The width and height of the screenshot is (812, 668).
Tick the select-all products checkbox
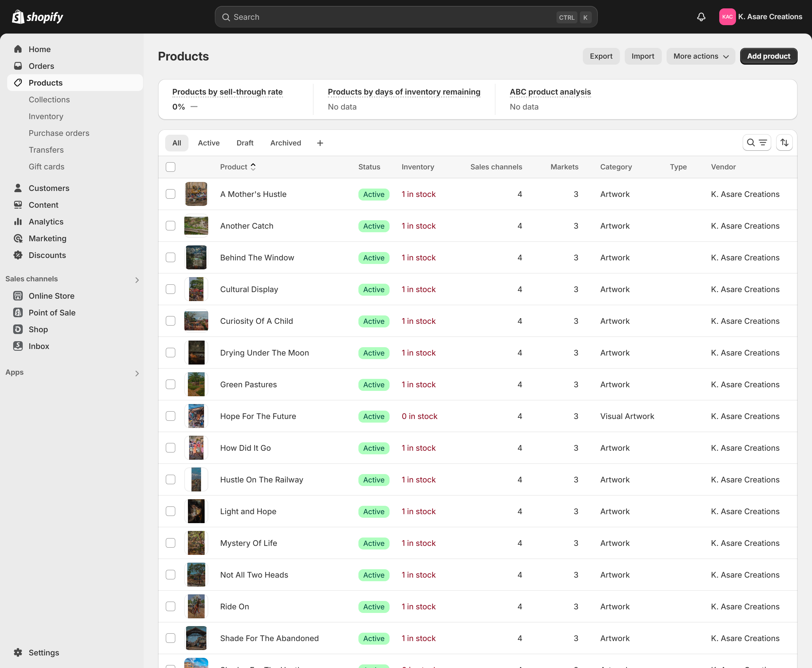(x=171, y=167)
